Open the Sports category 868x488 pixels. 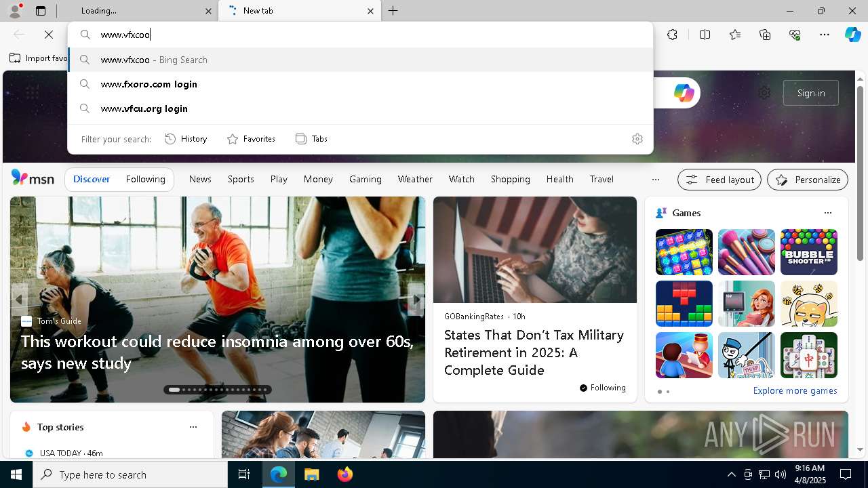pos(241,179)
